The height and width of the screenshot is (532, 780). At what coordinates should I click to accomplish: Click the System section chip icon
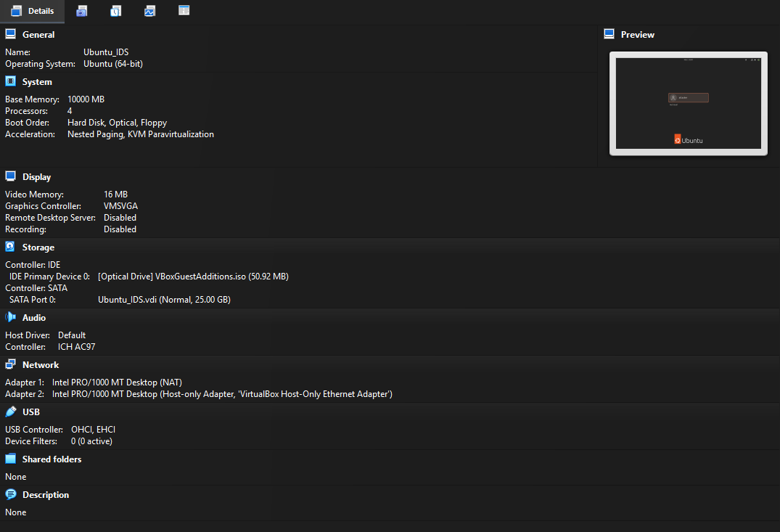[x=10, y=81]
